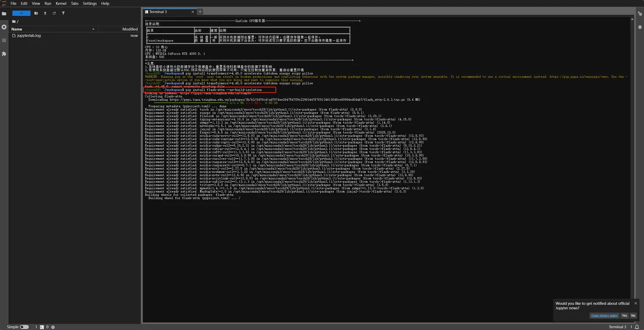Refresh the file browser list
The width and height of the screenshot is (644, 330).
click(x=54, y=13)
